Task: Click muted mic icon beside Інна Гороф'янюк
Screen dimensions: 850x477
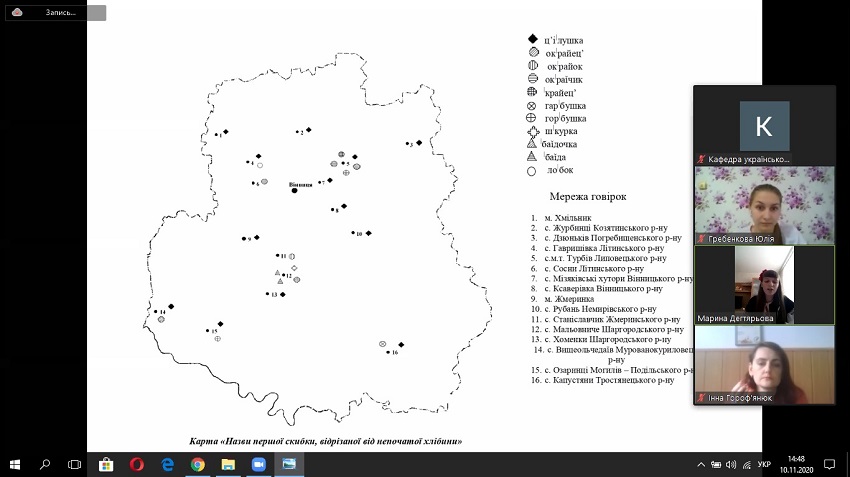Action: (701, 398)
